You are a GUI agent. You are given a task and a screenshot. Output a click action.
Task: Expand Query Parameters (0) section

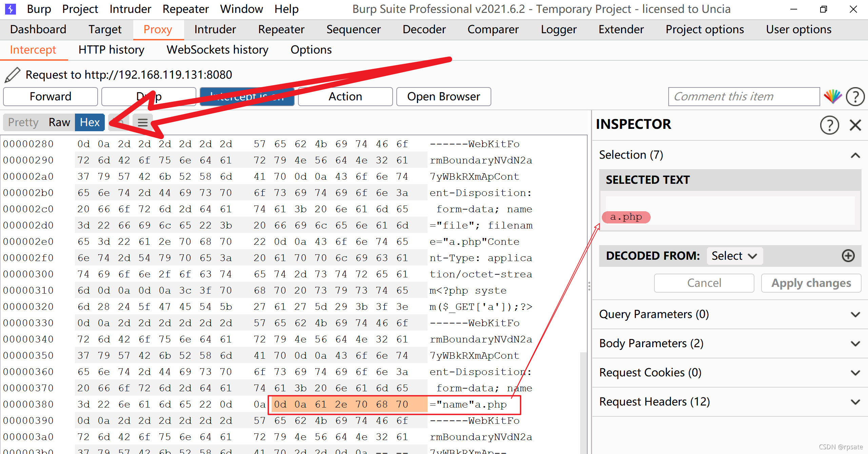[855, 315]
